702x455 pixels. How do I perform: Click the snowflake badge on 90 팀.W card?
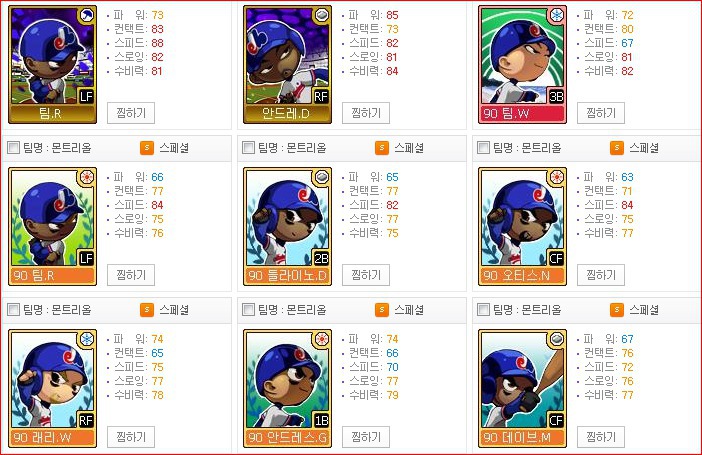pos(556,16)
